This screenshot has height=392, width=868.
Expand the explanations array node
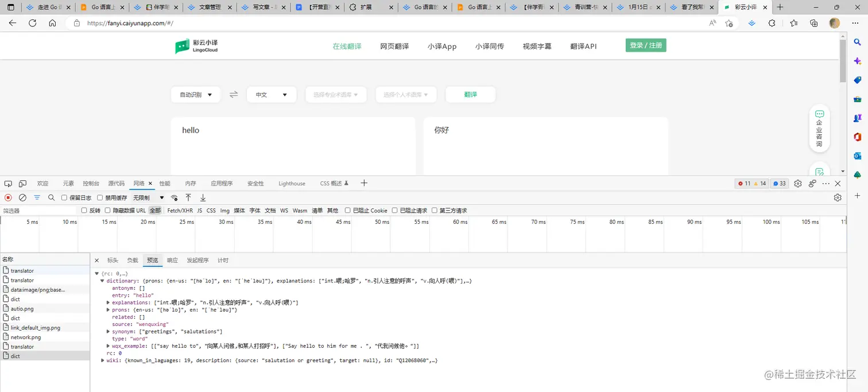[x=108, y=302]
